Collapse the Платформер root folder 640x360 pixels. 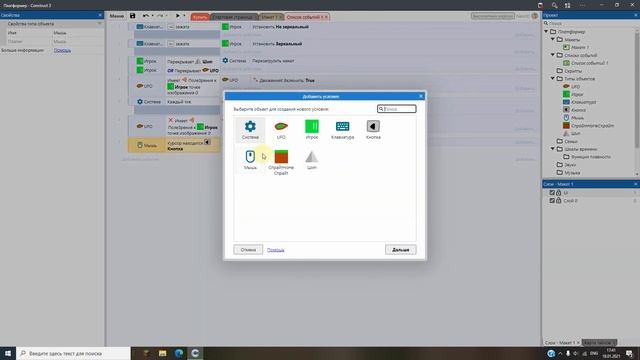546,31
